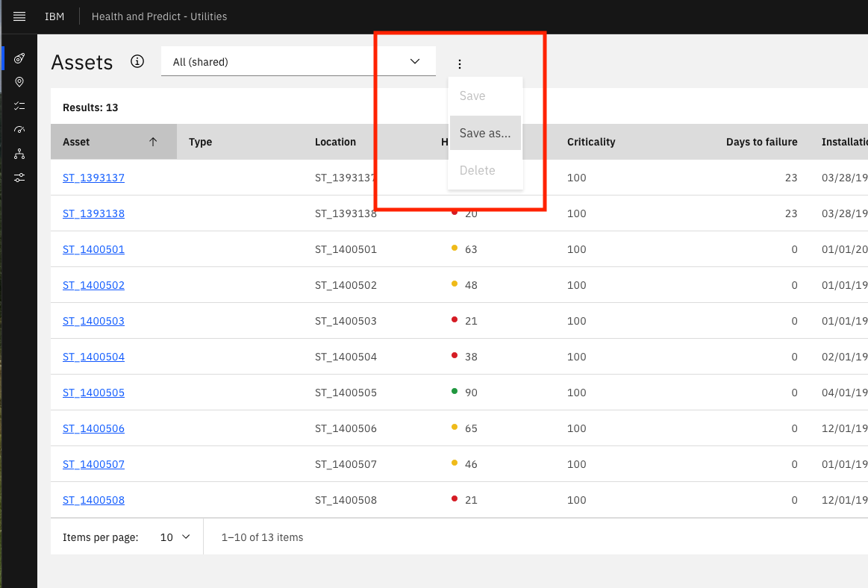Viewport: 868px width, 588px height.
Task: Click location cell ST_1400508
Action: pos(346,500)
